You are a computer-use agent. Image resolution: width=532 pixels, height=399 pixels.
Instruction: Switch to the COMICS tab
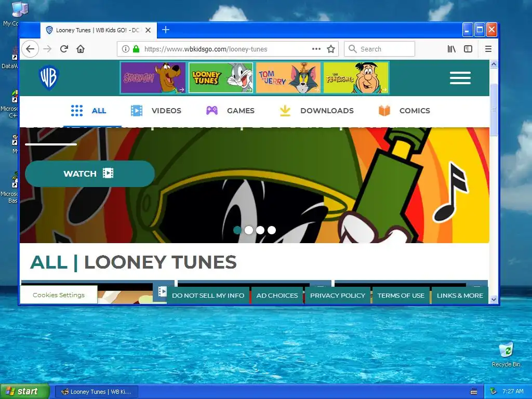tap(404, 111)
